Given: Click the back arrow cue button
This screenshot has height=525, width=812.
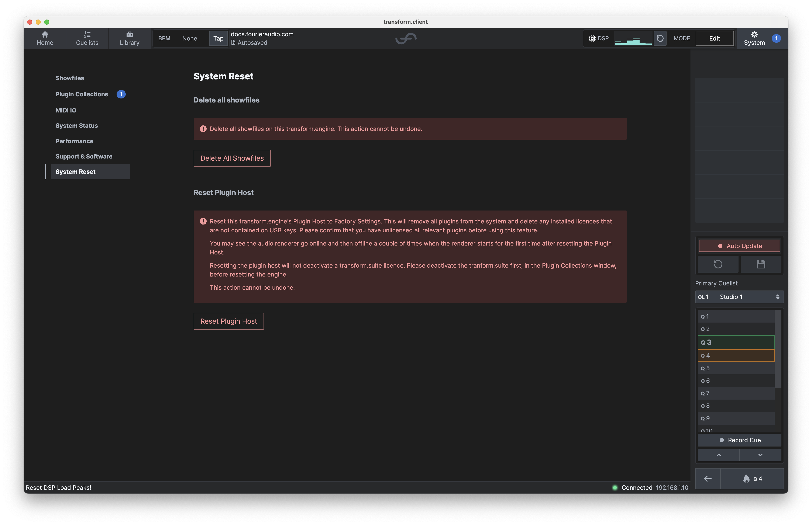Looking at the screenshot, I should 708,479.
